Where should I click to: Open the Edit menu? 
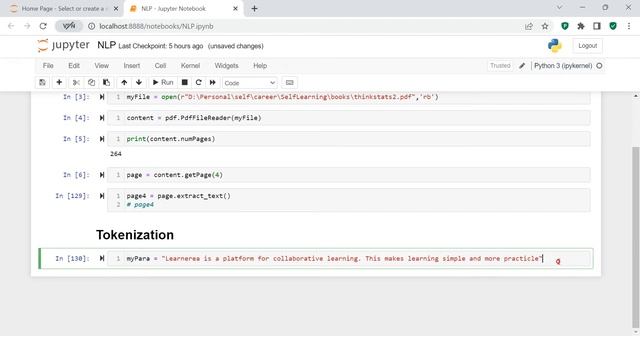point(74,66)
